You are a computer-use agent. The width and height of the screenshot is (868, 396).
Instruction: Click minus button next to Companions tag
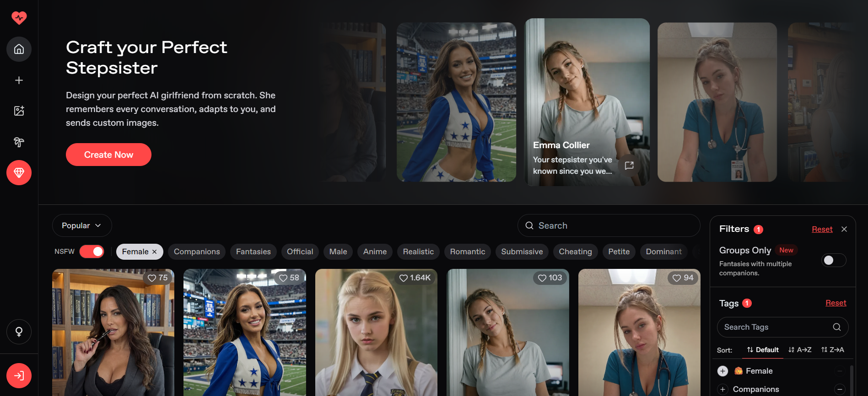(839, 389)
